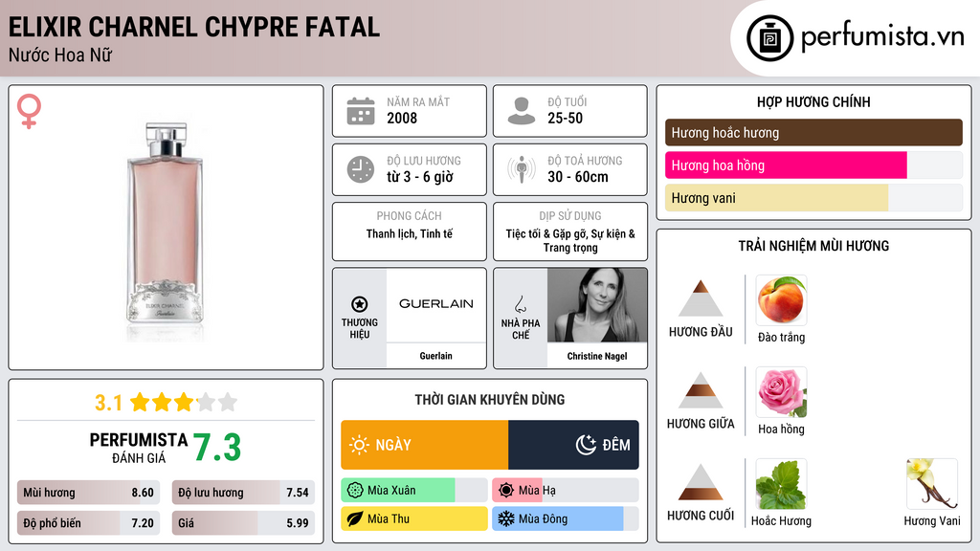
Task: Click the Giá 5.99 score bar
Action: pos(243,523)
